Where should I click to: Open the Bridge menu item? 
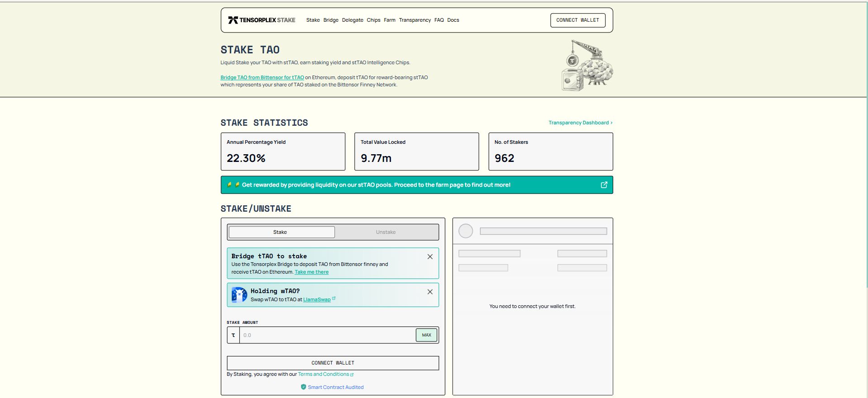pos(331,20)
